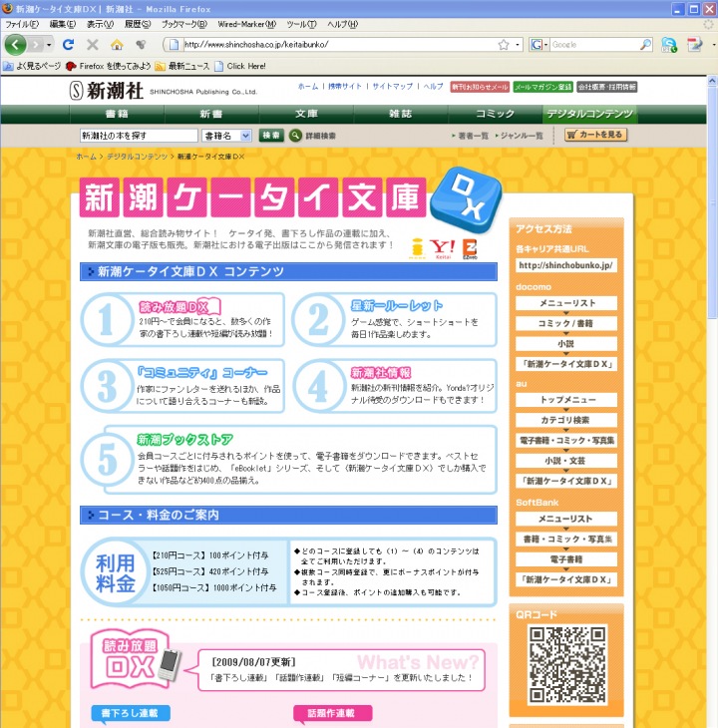Click the i-mode carrier icon

[418, 248]
